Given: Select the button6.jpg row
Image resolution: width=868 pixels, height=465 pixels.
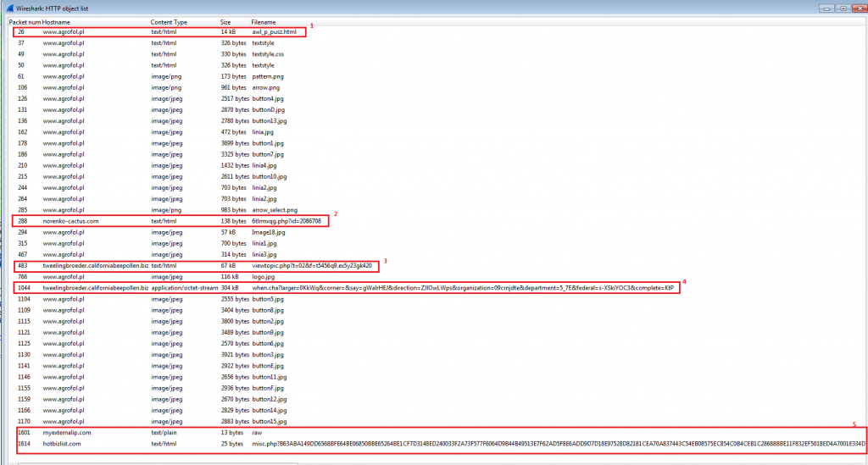Looking at the screenshot, I should [437, 343].
